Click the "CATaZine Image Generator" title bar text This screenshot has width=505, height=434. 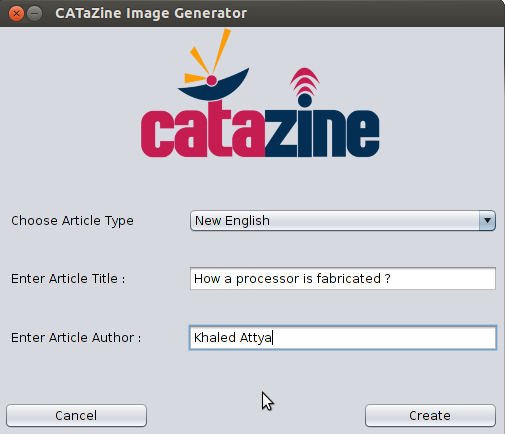tap(151, 14)
